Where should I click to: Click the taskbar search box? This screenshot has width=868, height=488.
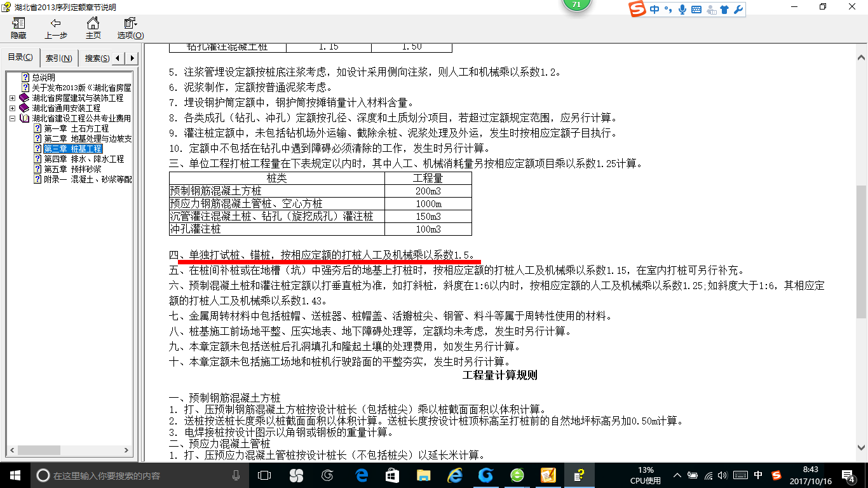click(140, 475)
